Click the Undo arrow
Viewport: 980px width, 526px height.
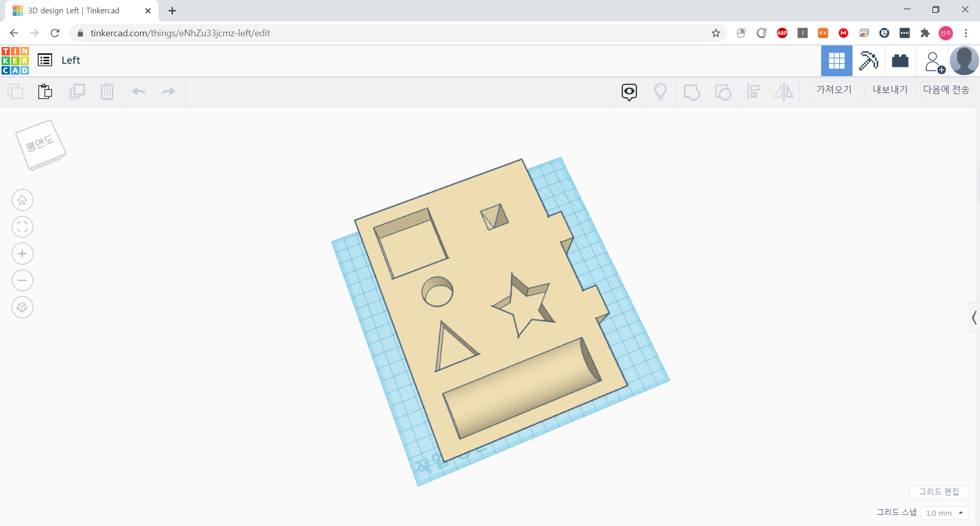point(139,91)
